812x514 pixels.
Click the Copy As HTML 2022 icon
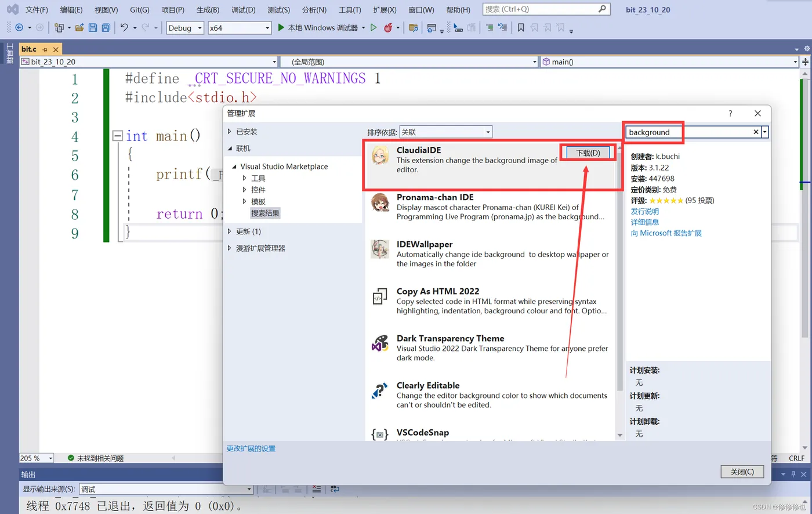(380, 296)
